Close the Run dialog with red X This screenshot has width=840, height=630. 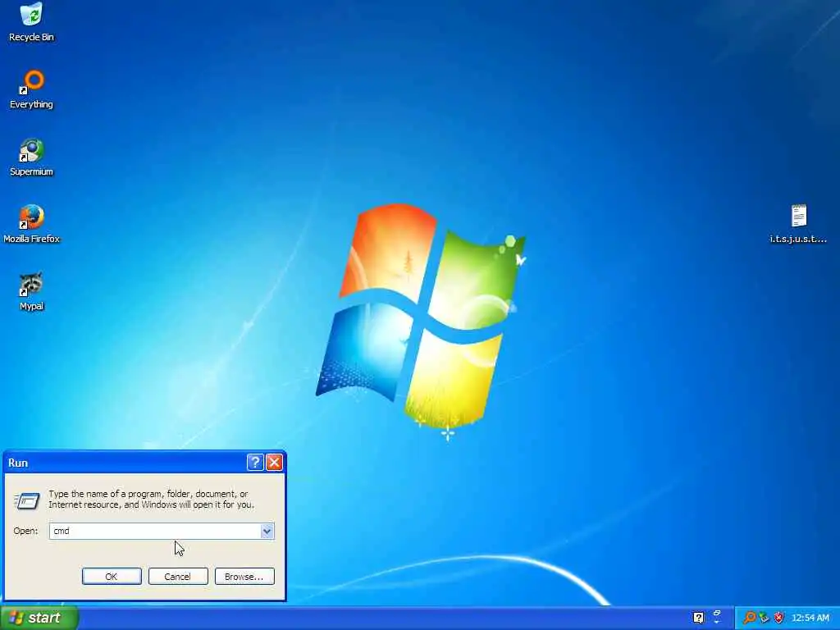point(274,463)
